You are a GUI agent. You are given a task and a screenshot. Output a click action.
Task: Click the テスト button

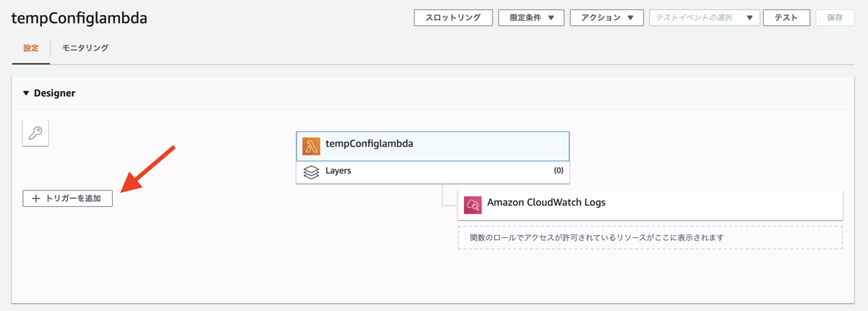[786, 18]
